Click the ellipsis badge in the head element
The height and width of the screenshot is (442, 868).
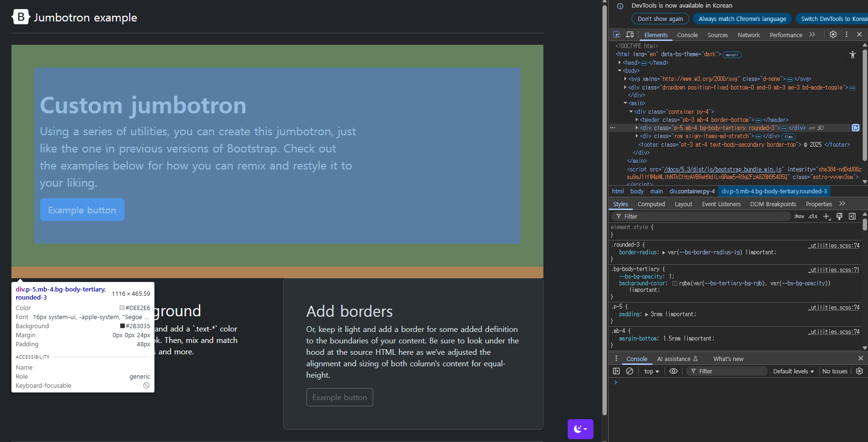(x=644, y=63)
